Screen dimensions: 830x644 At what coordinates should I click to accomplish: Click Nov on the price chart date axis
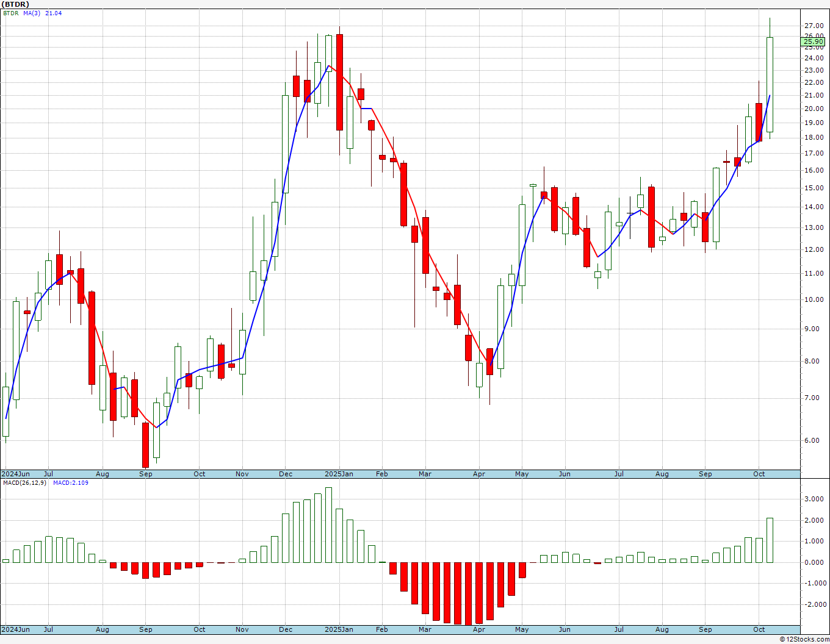[x=242, y=474]
